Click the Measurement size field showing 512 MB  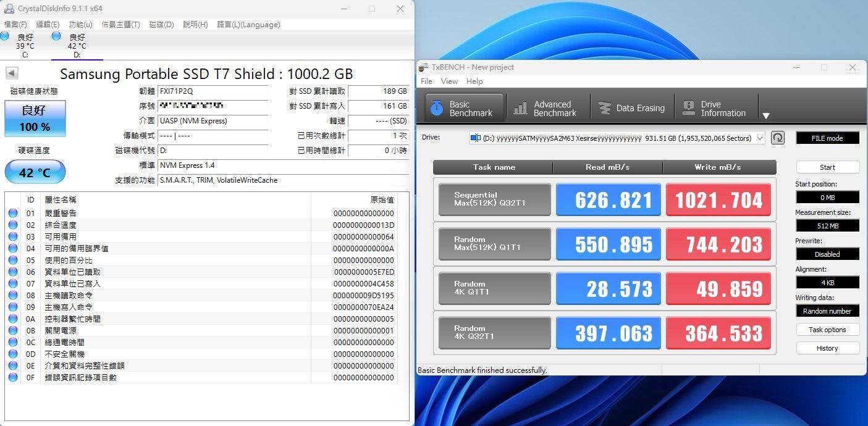point(827,225)
